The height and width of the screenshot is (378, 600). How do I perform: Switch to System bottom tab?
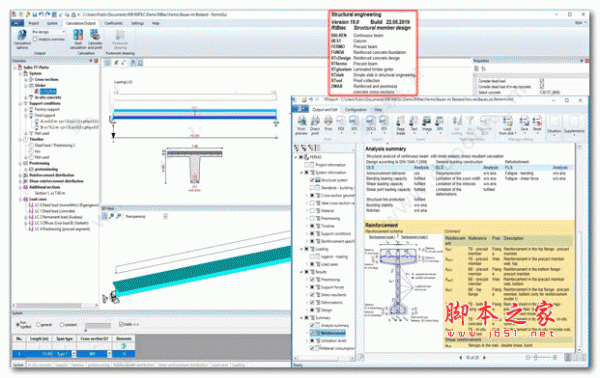[18, 365]
